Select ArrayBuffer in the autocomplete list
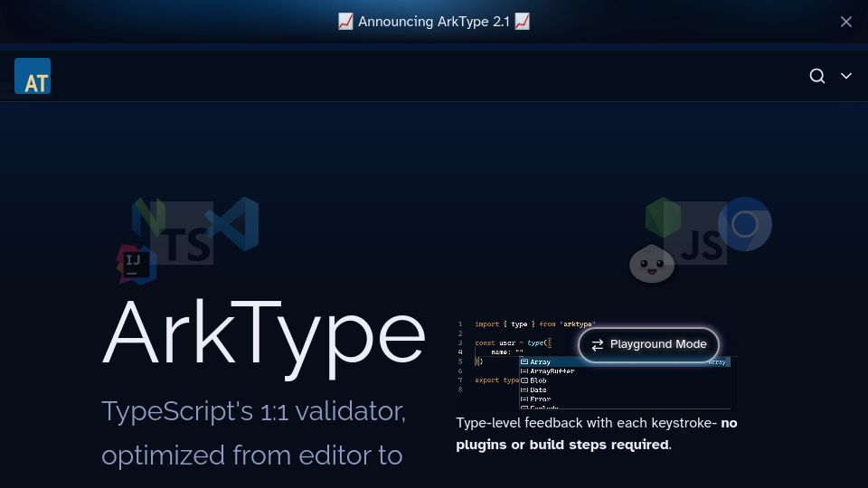Screen dimensions: 868x488 click(x=625, y=371)
